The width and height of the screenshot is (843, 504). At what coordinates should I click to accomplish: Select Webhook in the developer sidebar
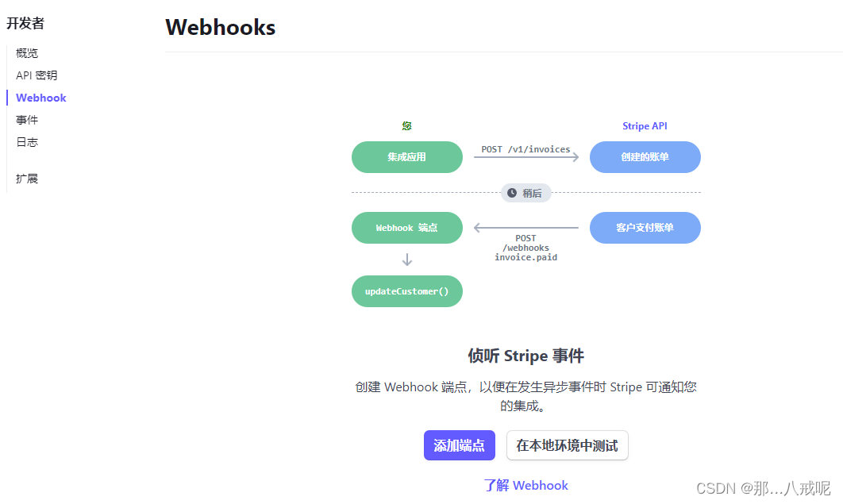coord(40,98)
